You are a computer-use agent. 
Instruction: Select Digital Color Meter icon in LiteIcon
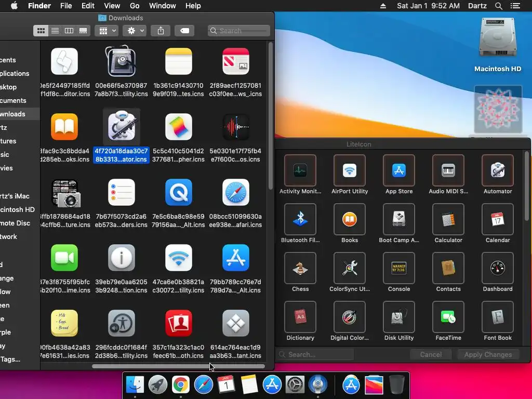pyautogui.click(x=350, y=317)
